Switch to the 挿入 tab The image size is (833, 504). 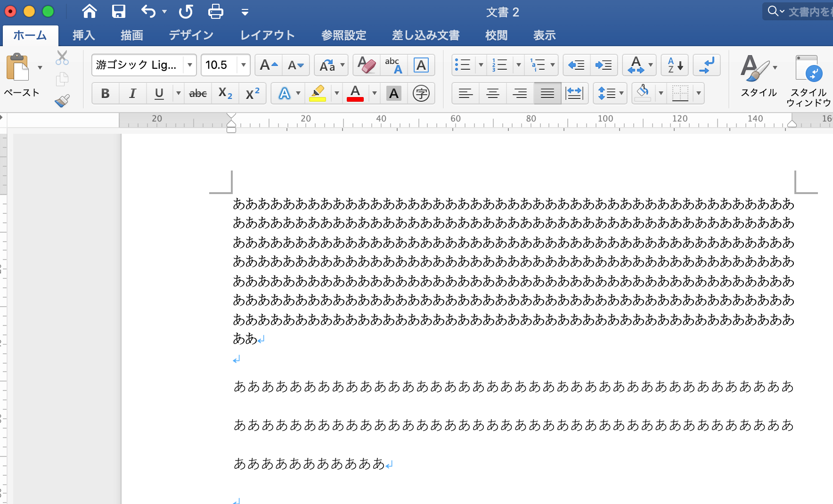click(x=83, y=35)
